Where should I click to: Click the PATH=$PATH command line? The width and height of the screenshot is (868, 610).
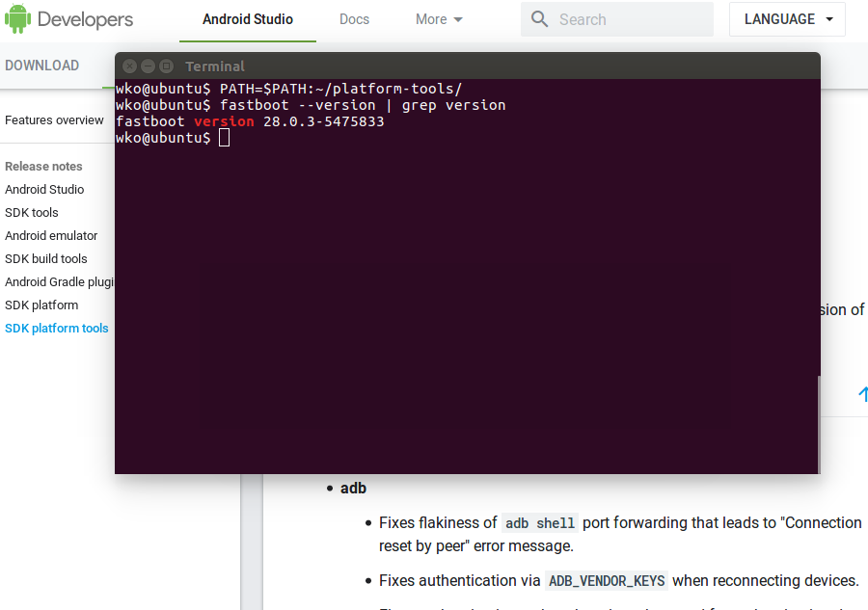(340, 89)
